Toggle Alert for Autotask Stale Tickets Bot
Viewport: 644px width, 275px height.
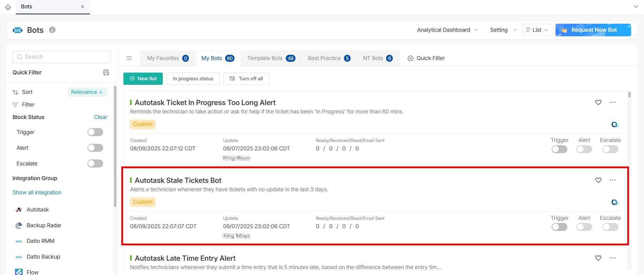pos(584,227)
